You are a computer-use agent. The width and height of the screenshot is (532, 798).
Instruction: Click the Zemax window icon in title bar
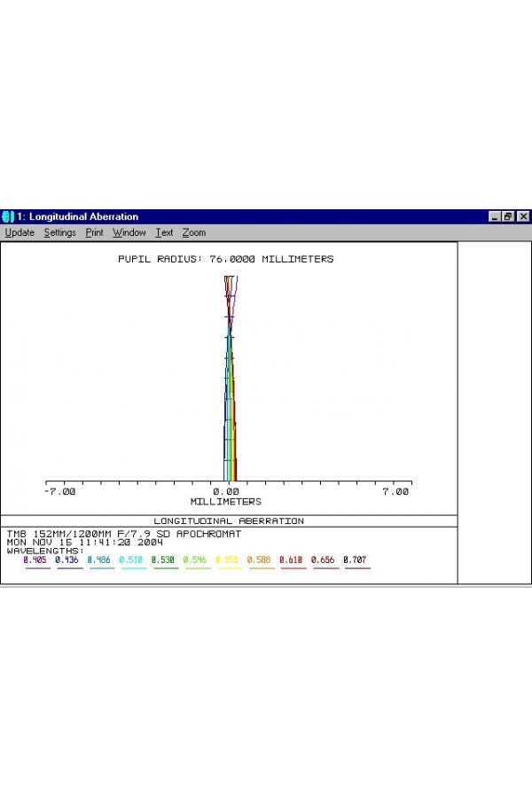(x=8, y=216)
